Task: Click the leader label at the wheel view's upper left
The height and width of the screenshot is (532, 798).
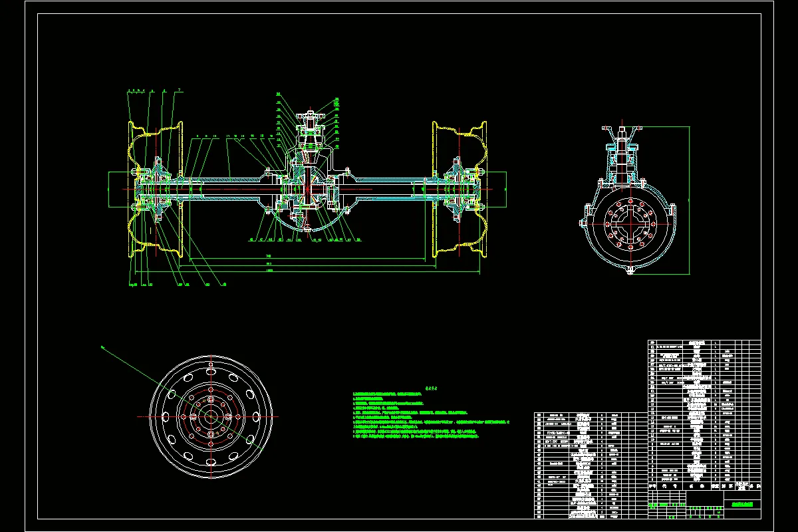Action: (x=103, y=346)
